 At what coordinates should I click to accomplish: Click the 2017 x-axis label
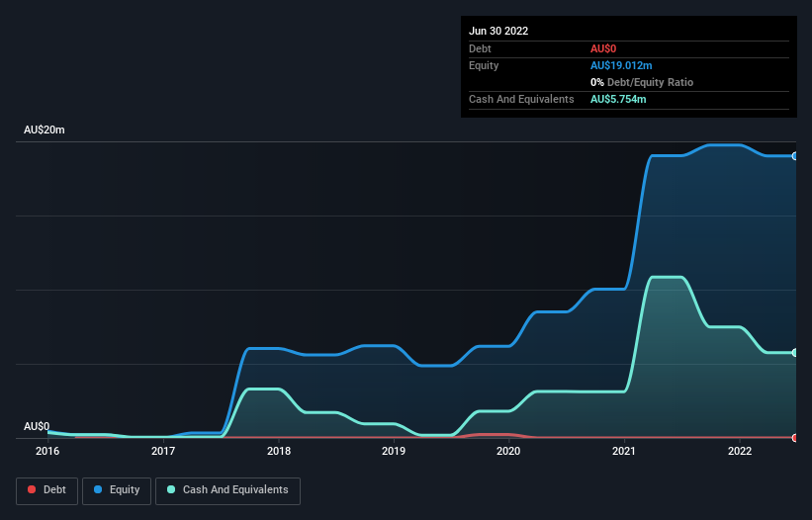(163, 451)
